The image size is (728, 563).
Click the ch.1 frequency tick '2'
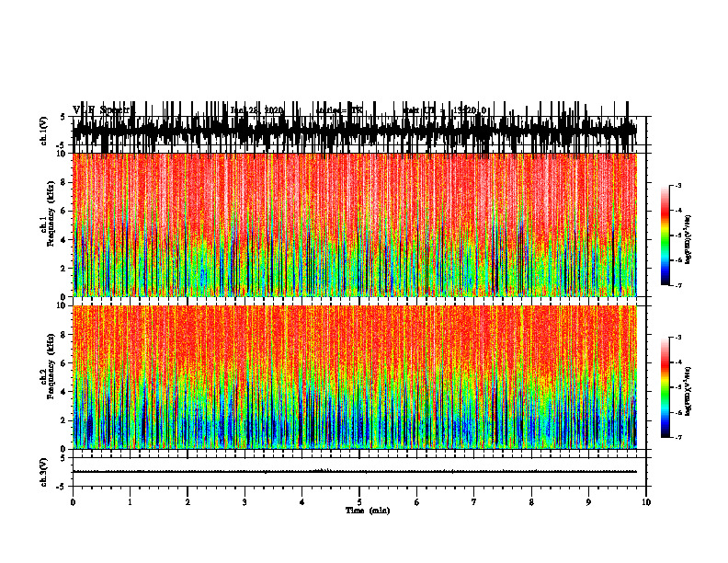click(x=64, y=269)
